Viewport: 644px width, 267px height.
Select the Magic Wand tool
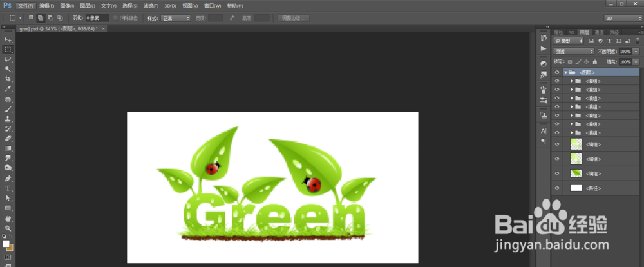tap(8, 69)
